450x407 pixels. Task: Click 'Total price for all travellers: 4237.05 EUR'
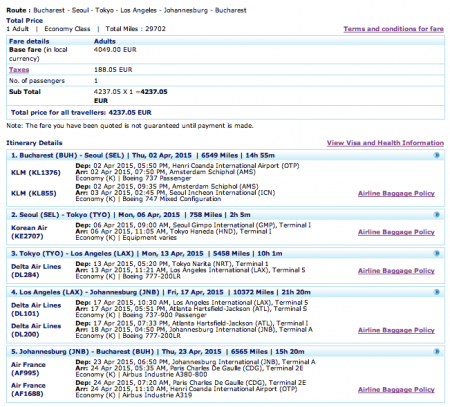(81, 113)
